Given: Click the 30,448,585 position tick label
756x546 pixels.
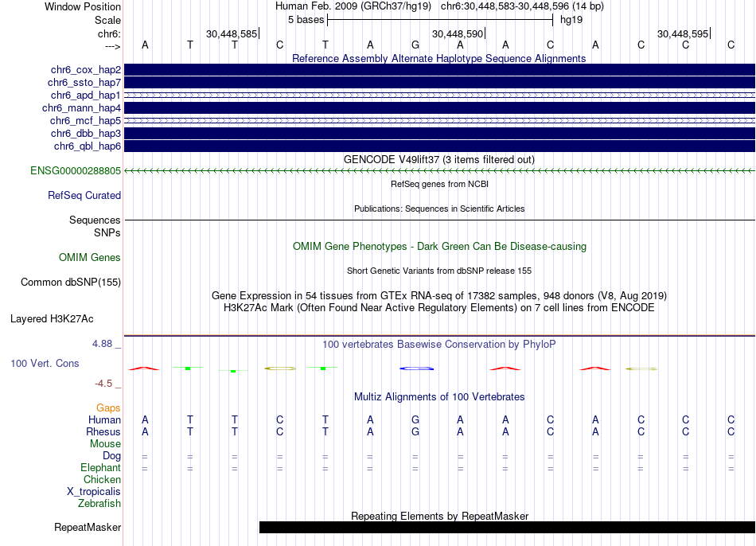Looking at the screenshot, I should 232,33.
